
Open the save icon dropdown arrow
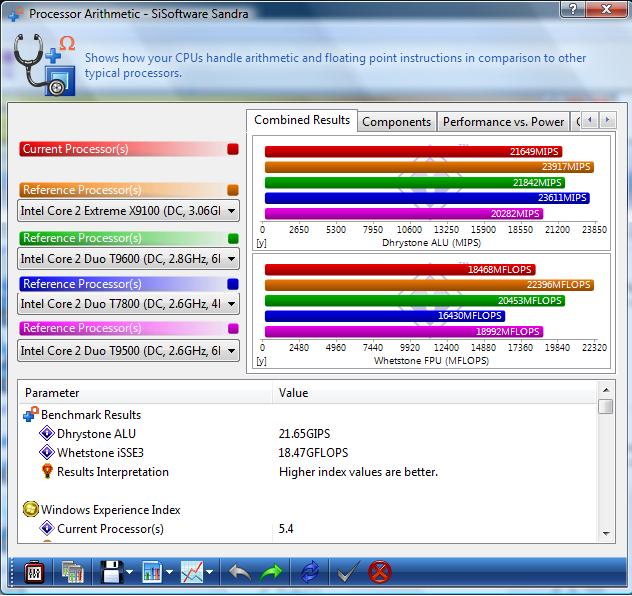pos(129,572)
